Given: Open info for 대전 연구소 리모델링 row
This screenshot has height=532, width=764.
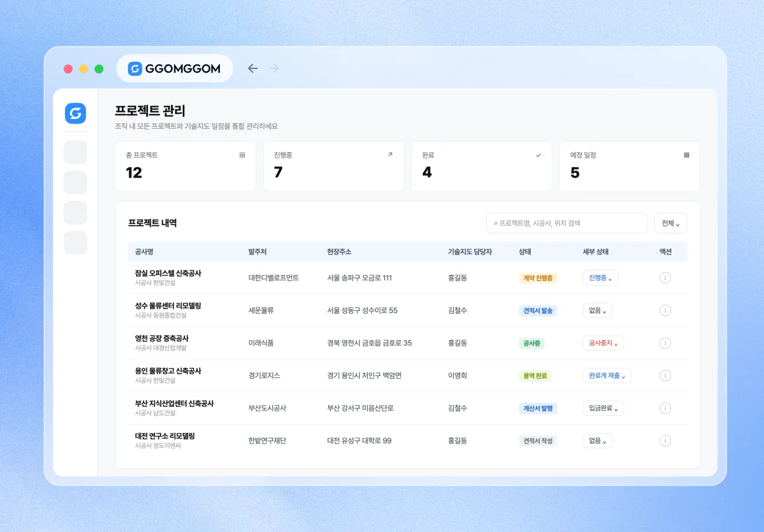Looking at the screenshot, I should point(665,441).
